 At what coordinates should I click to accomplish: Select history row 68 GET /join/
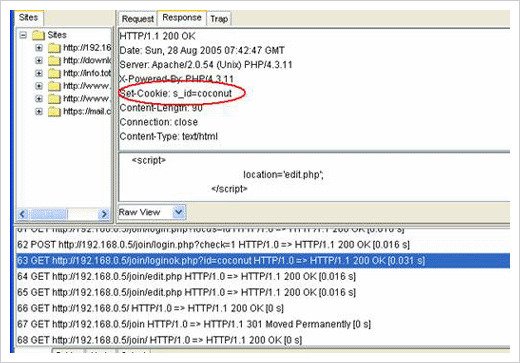(x=263, y=340)
